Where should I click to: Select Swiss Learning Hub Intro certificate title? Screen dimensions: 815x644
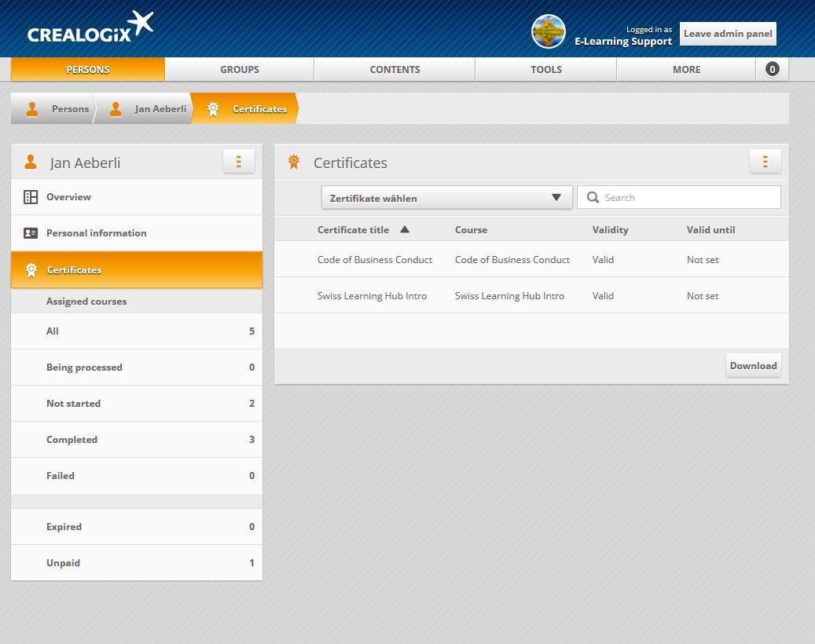point(373,296)
